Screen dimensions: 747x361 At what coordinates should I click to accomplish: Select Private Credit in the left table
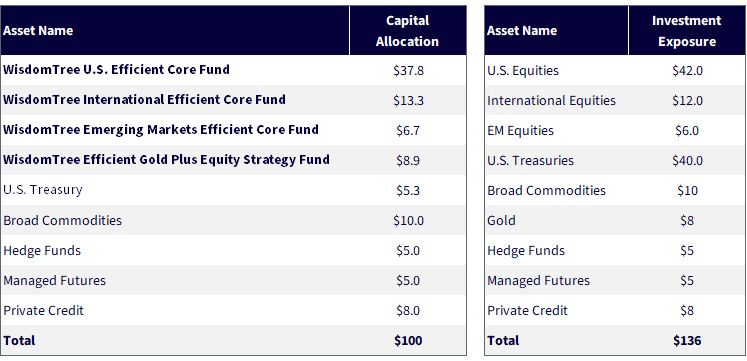tap(43, 311)
